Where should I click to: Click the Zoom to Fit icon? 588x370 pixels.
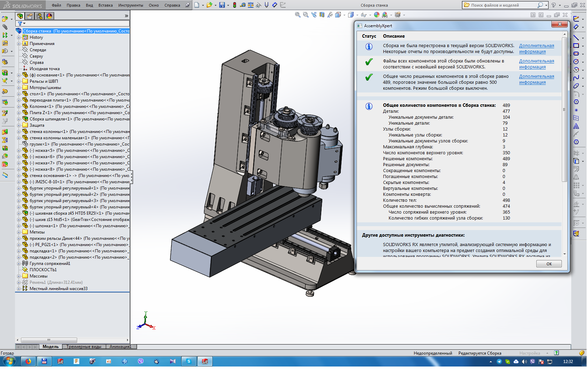click(298, 15)
